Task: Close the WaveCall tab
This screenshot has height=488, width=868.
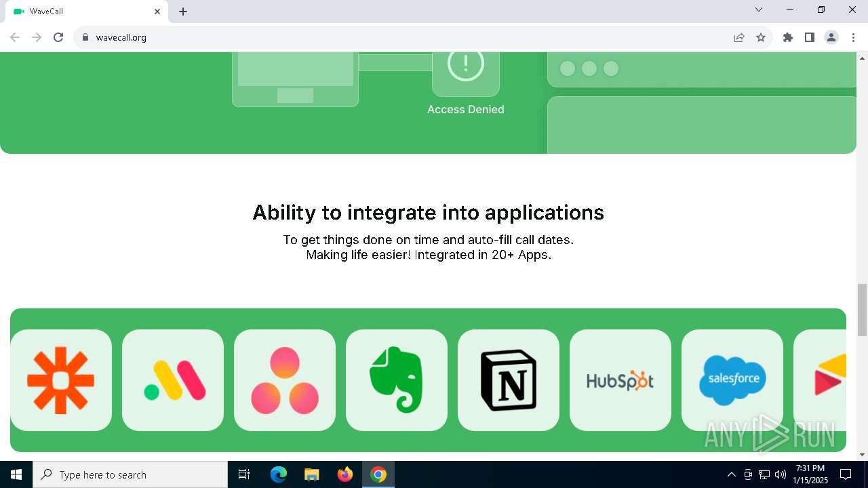Action: [157, 12]
